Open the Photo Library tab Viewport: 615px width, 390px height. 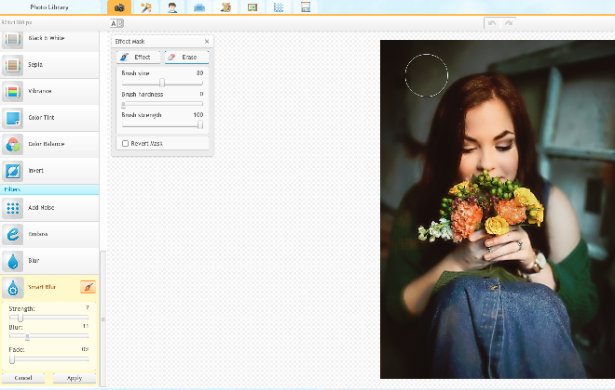49,7
